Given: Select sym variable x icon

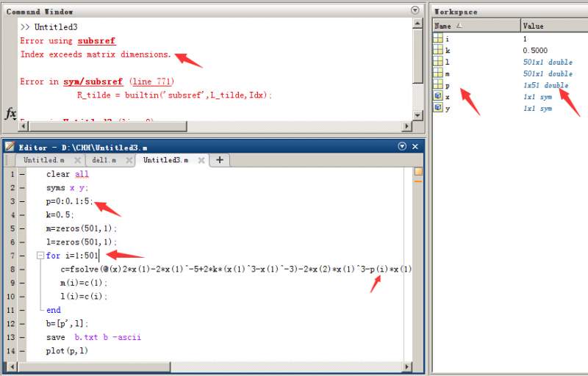Looking at the screenshot, I should pyautogui.click(x=438, y=96).
